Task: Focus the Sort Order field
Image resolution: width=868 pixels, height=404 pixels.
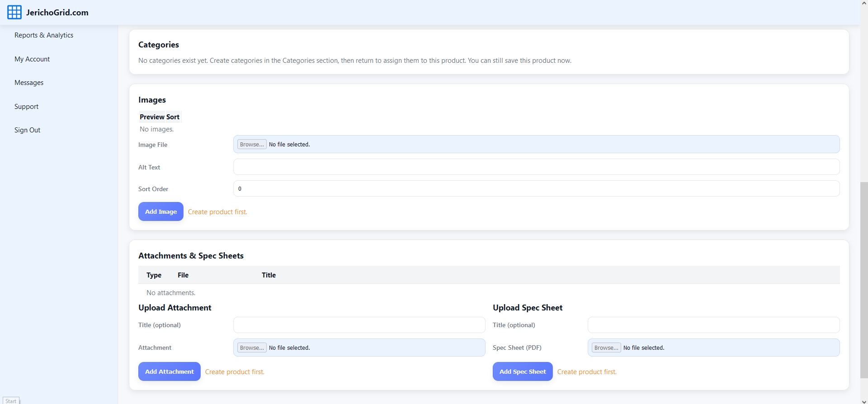Action: pyautogui.click(x=536, y=188)
